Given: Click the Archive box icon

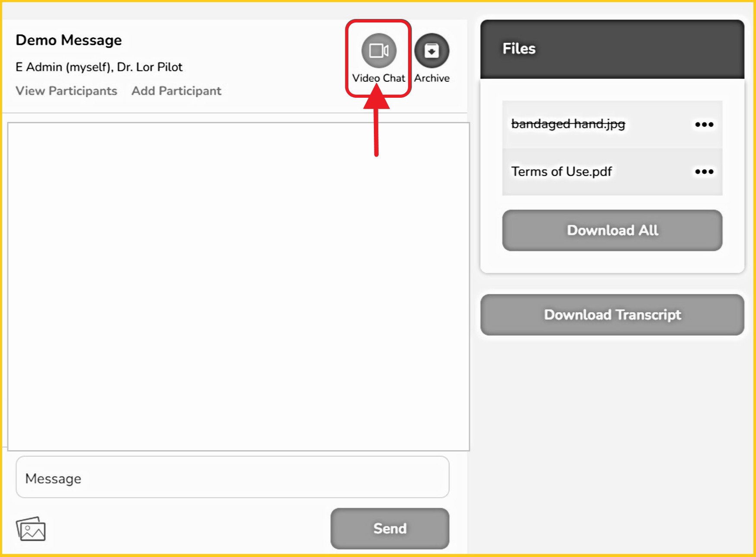Looking at the screenshot, I should (x=431, y=51).
